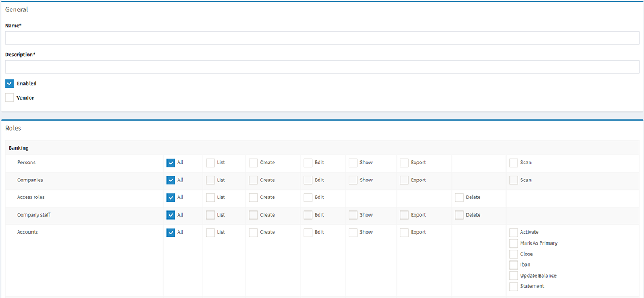Enable Delete for Access roles
This screenshot has height=298, width=644.
[x=459, y=198]
